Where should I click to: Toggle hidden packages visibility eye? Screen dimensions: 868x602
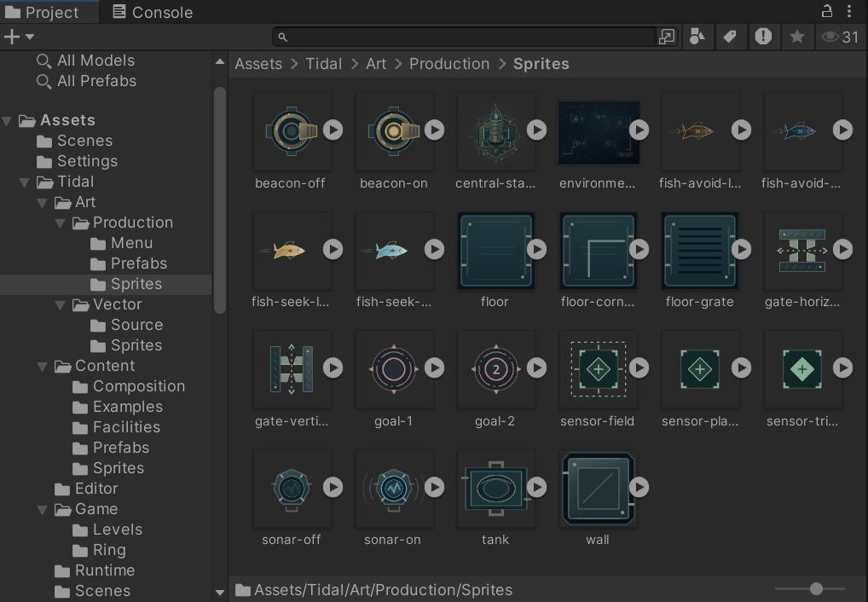[x=840, y=38]
